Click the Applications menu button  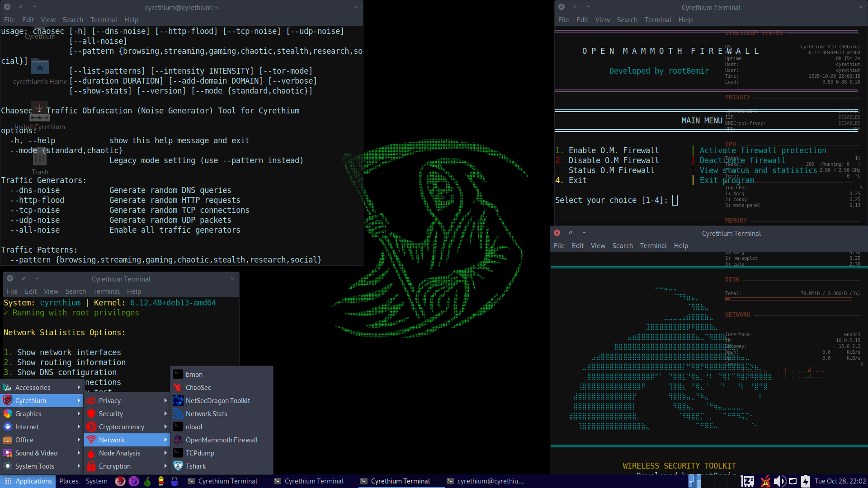28,481
